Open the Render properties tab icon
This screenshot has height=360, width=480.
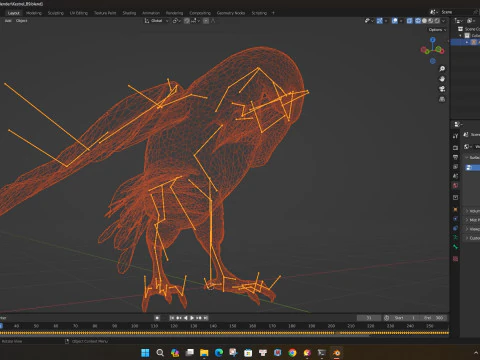pos(455,147)
